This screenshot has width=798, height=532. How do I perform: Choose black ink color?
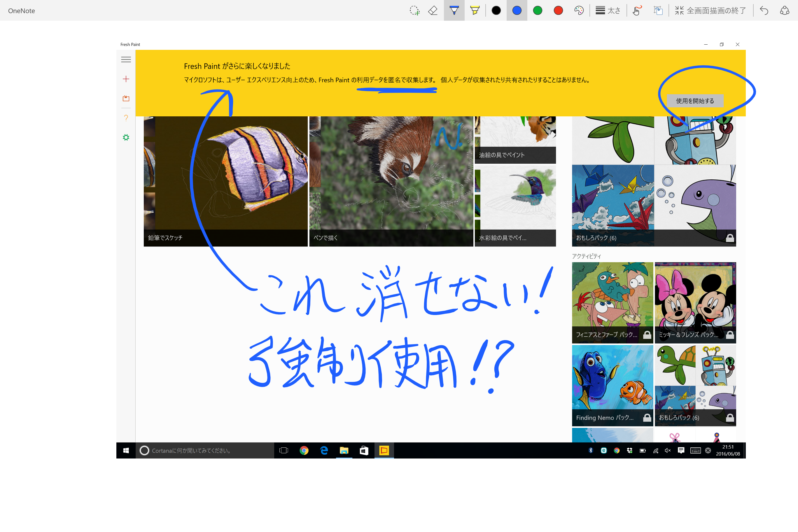(x=496, y=10)
